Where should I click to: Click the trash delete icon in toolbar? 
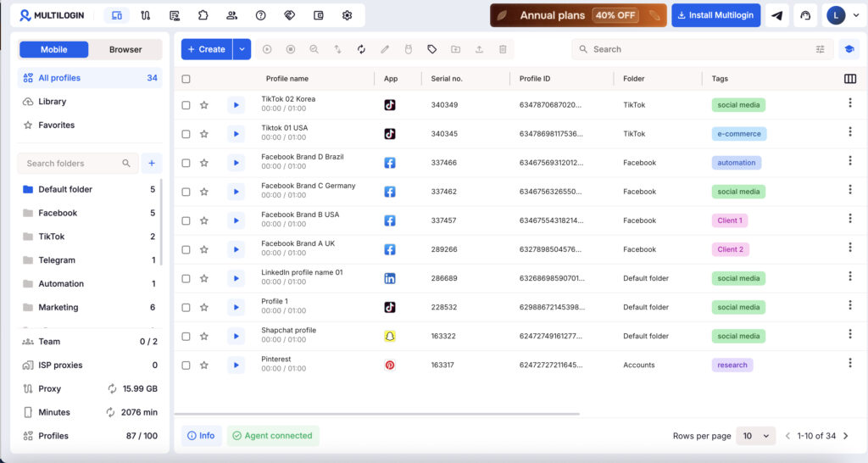click(x=503, y=49)
